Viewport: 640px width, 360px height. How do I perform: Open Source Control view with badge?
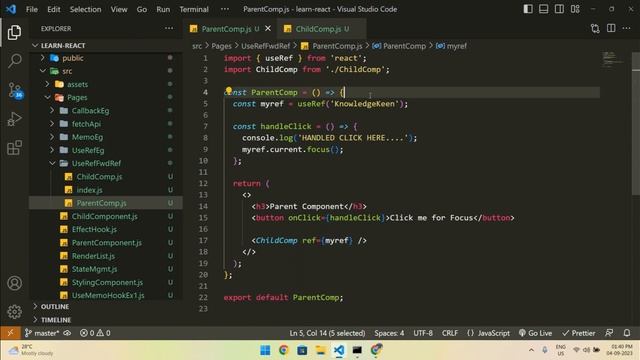pyautogui.click(x=15, y=90)
